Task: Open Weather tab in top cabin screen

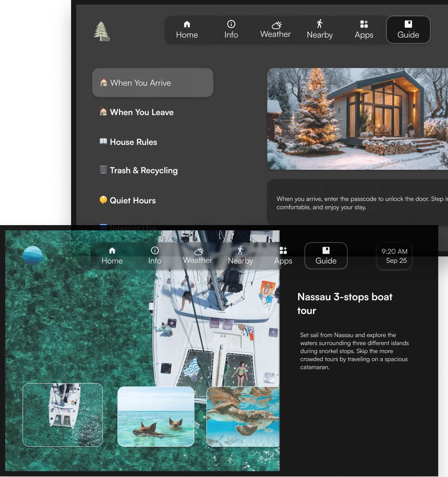Action: (x=276, y=30)
